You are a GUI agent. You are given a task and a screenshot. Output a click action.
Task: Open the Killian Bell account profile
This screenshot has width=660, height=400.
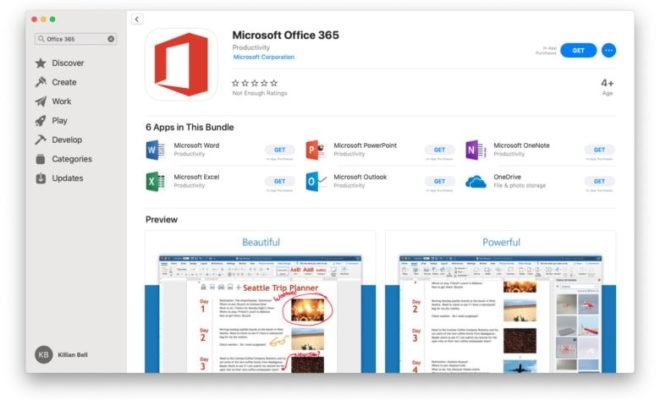[x=70, y=355]
